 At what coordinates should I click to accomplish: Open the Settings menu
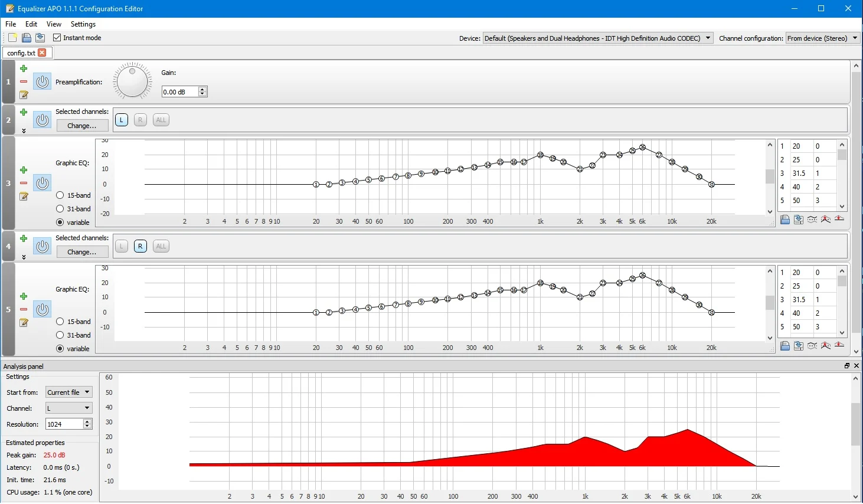tap(83, 24)
